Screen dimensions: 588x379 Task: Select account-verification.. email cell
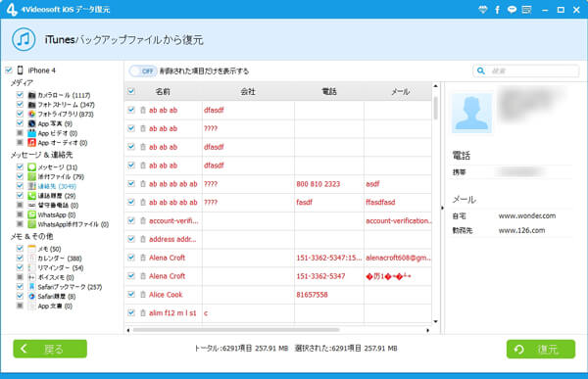[x=399, y=220]
